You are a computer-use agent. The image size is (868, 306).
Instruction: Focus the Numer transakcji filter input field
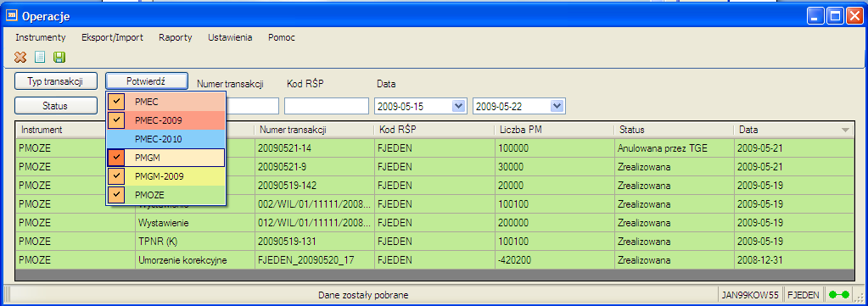point(252,106)
